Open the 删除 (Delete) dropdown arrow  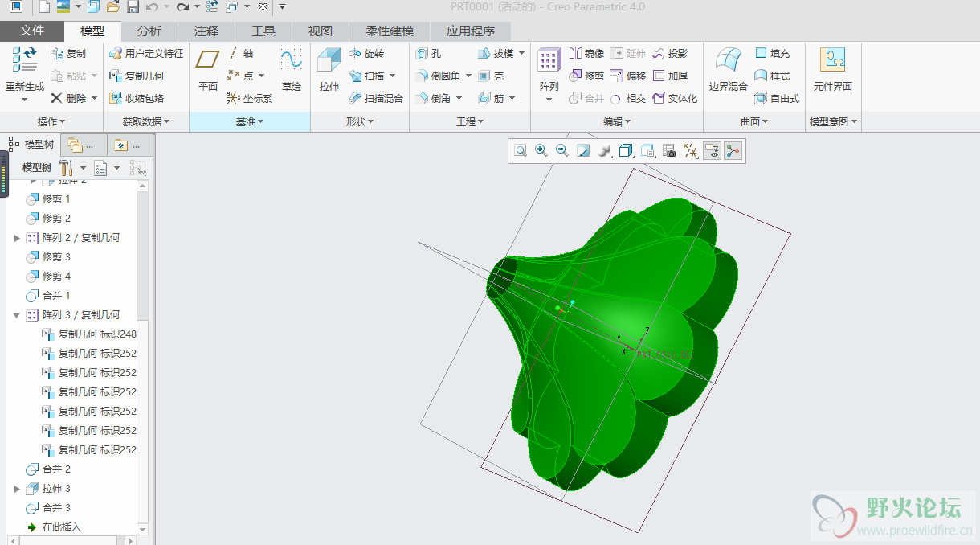(94, 98)
